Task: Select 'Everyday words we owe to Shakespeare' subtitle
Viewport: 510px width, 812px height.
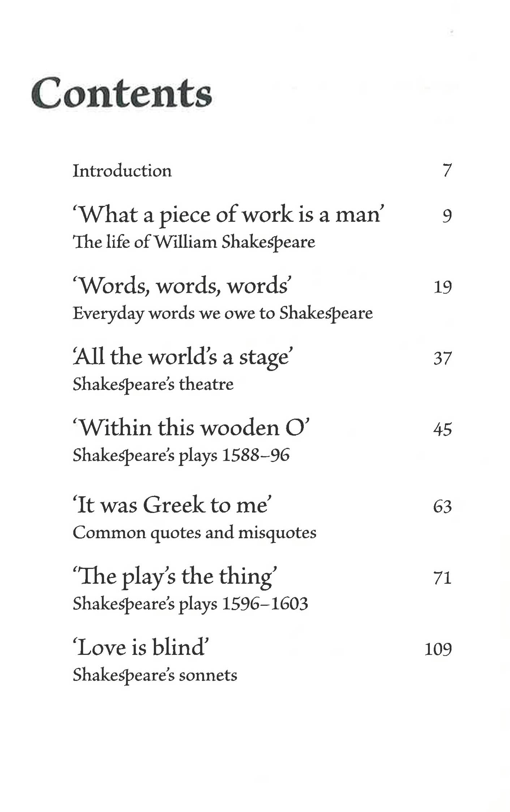Action: pyautogui.click(x=223, y=313)
